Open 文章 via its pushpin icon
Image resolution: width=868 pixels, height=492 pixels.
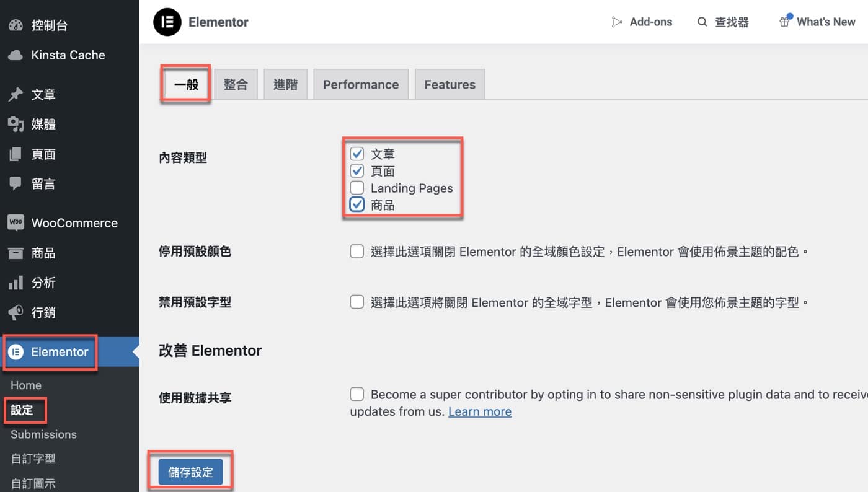pos(15,95)
